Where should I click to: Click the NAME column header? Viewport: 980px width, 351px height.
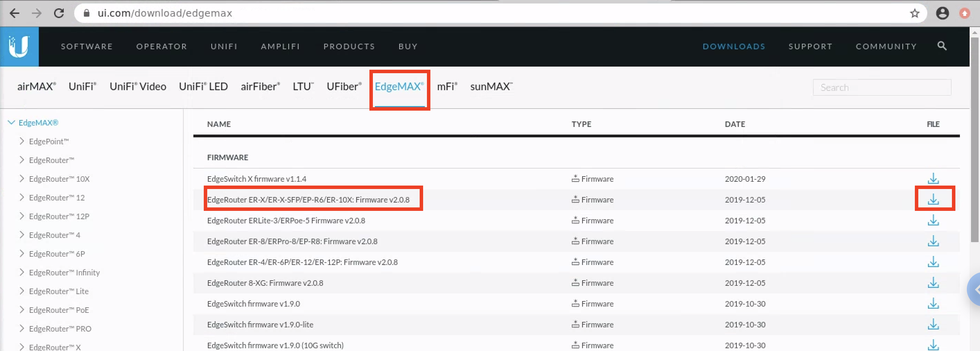tap(219, 124)
